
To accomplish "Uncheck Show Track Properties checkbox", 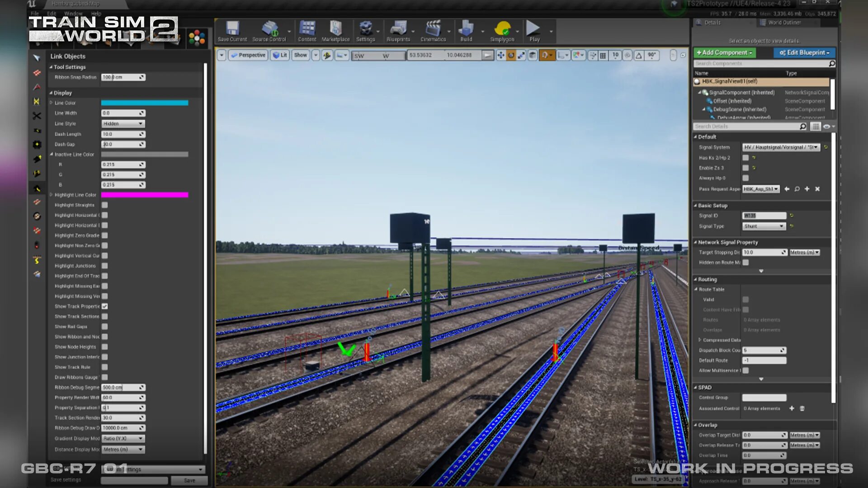I will pos(105,306).
